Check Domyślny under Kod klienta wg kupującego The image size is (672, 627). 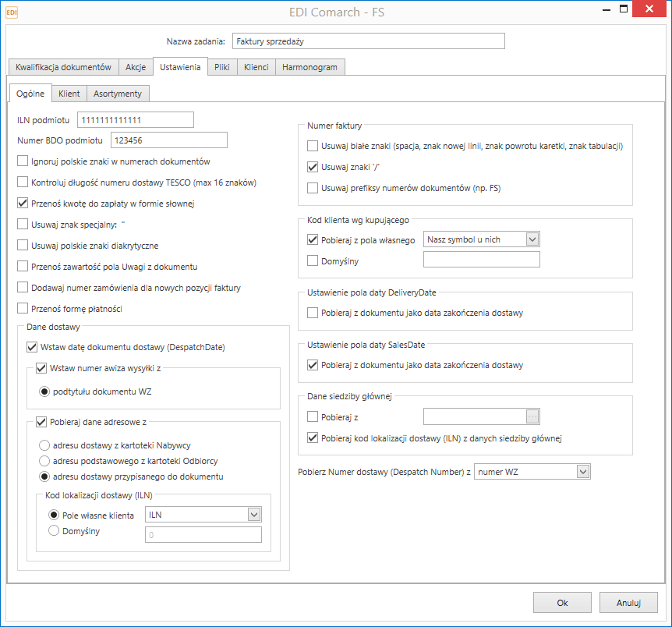313,260
